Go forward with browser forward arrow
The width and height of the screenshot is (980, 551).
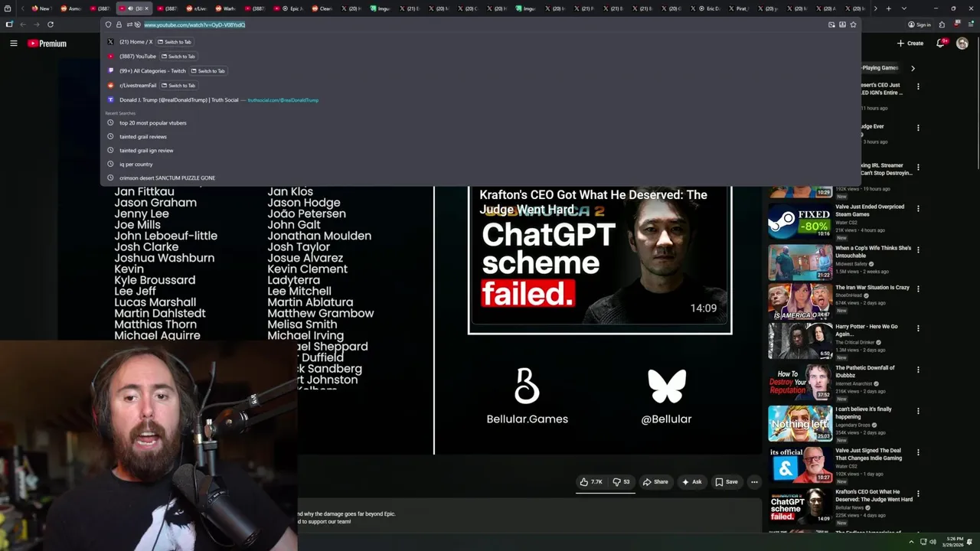(36, 24)
